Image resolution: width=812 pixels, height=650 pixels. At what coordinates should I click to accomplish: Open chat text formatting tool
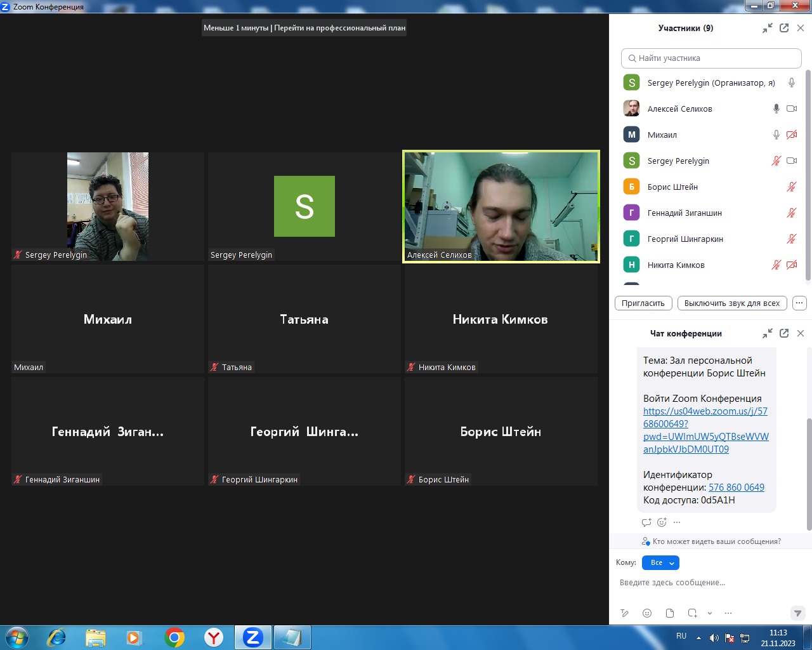[624, 613]
